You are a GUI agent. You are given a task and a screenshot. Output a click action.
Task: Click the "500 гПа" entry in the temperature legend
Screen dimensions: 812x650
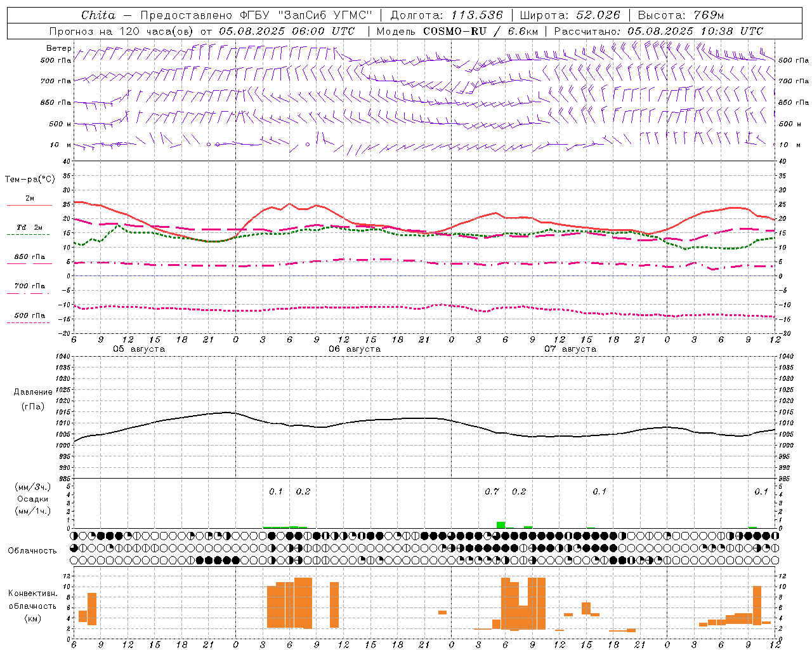click(x=29, y=315)
